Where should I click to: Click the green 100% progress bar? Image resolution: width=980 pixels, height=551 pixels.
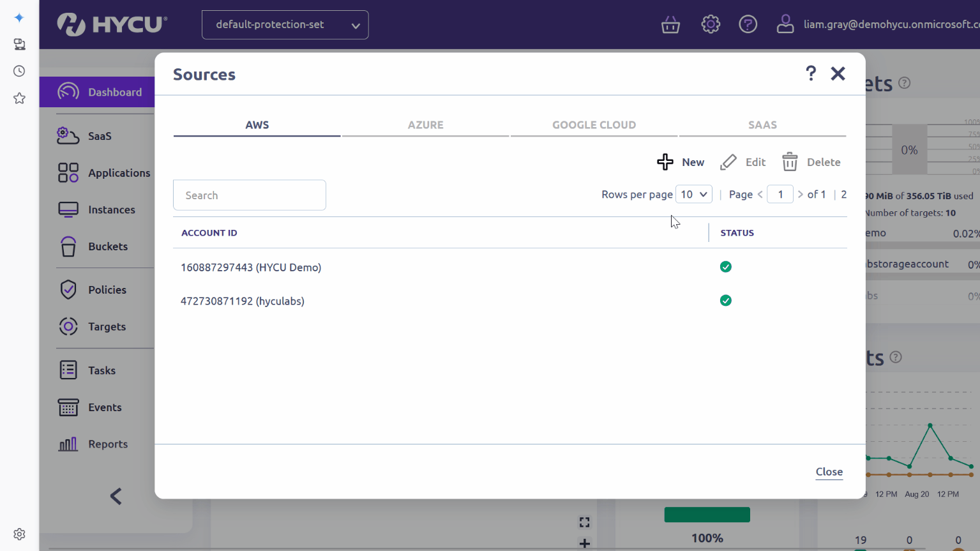707,515
